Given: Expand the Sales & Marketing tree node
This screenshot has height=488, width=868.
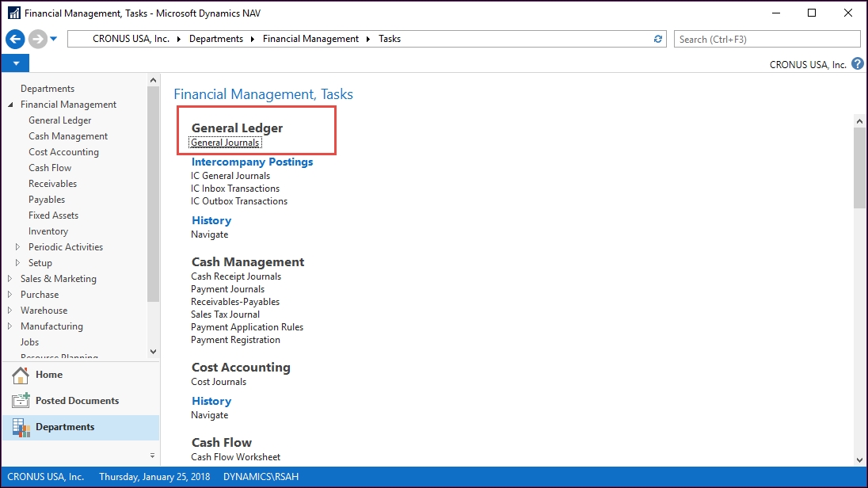Looking at the screenshot, I should pos(10,279).
